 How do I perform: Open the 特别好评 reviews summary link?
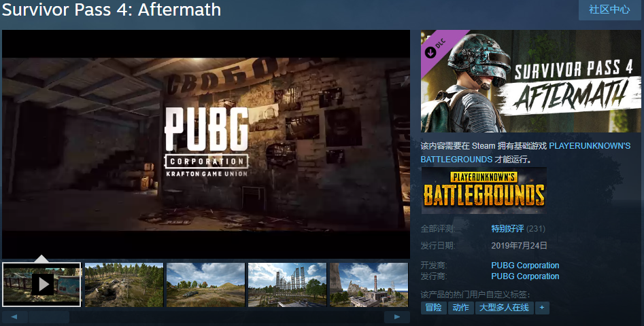pyautogui.click(x=507, y=229)
